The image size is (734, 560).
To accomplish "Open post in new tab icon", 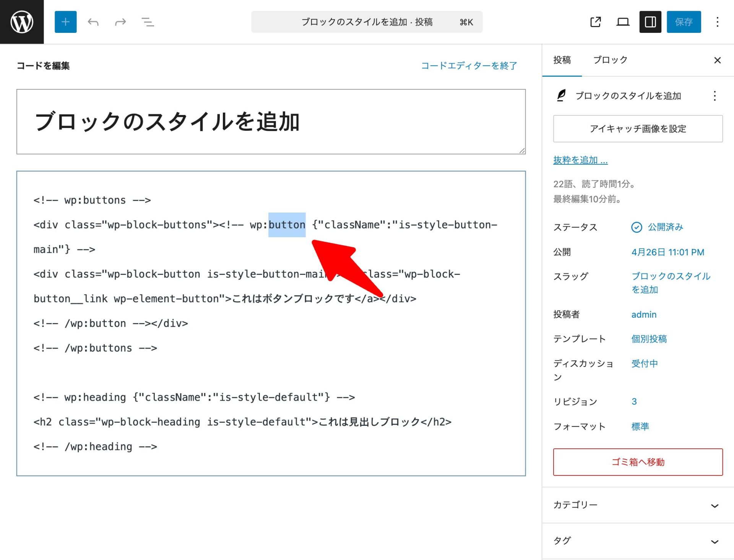I will 595,22.
